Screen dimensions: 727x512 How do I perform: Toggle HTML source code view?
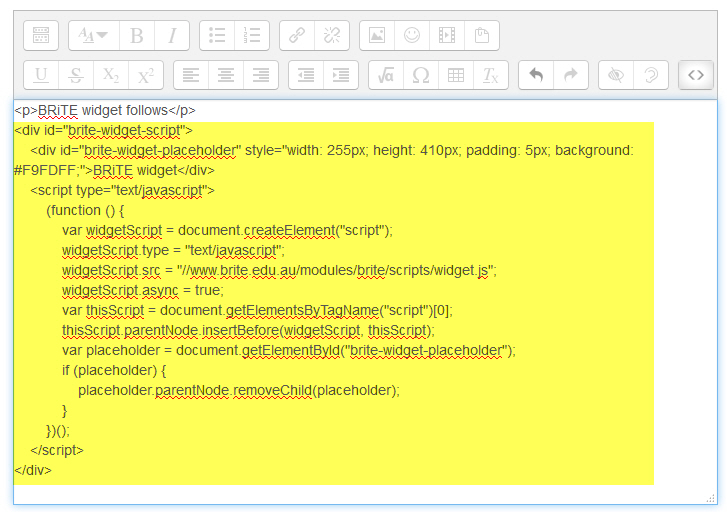pos(696,75)
